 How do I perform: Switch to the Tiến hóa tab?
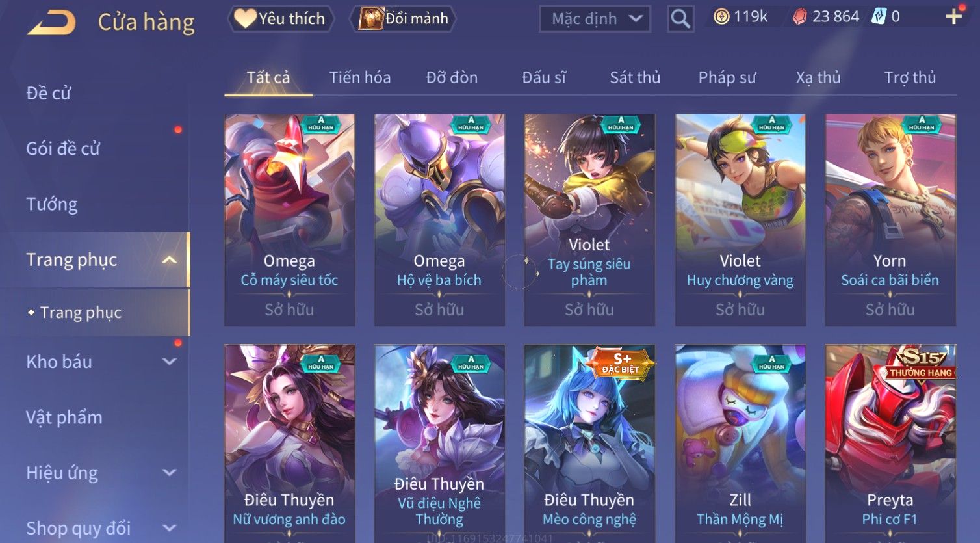click(x=360, y=78)
